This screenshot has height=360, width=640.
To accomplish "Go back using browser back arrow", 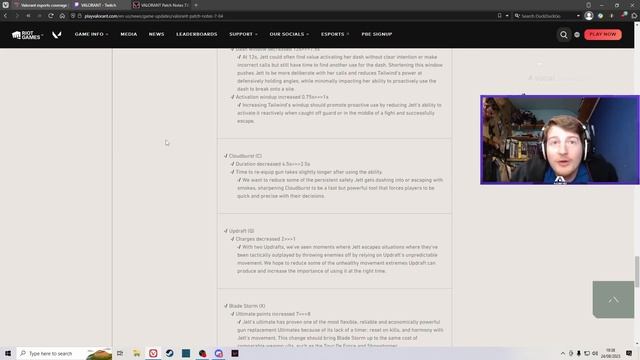I will [5, 16].
